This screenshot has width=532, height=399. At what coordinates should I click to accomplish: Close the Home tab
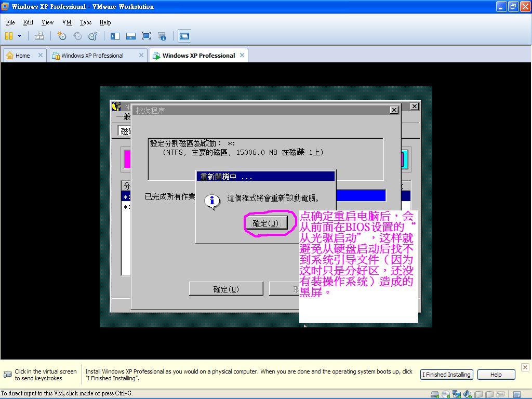coord(41,55)
